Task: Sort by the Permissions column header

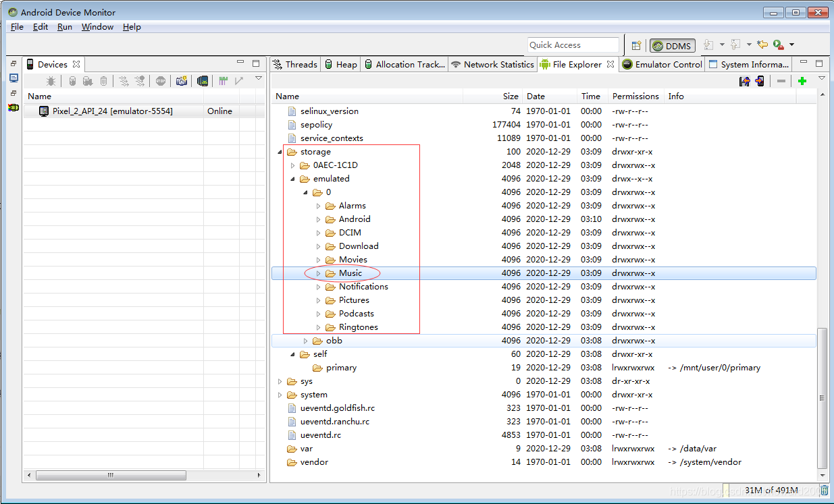Action: click(x=635, y=96)
